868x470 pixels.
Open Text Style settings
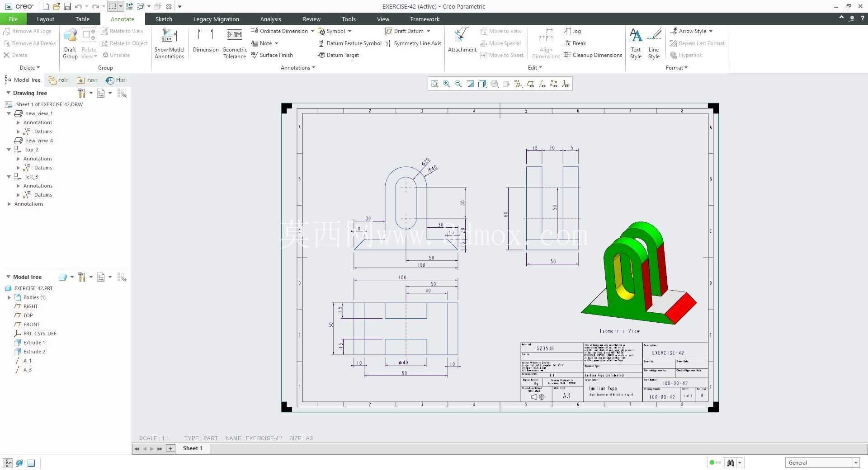coord(636,43)
